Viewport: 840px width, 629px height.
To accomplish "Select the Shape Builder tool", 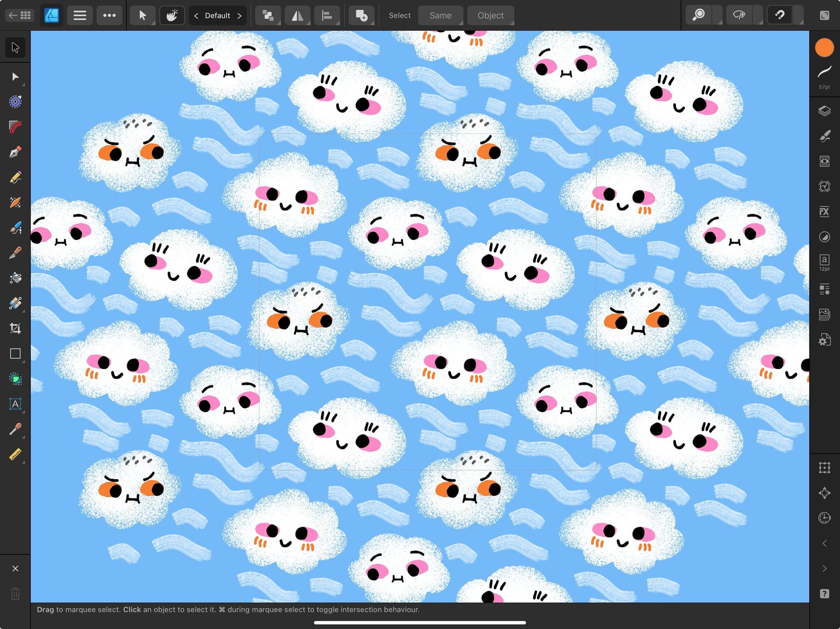I will click(x=15, y=379).
